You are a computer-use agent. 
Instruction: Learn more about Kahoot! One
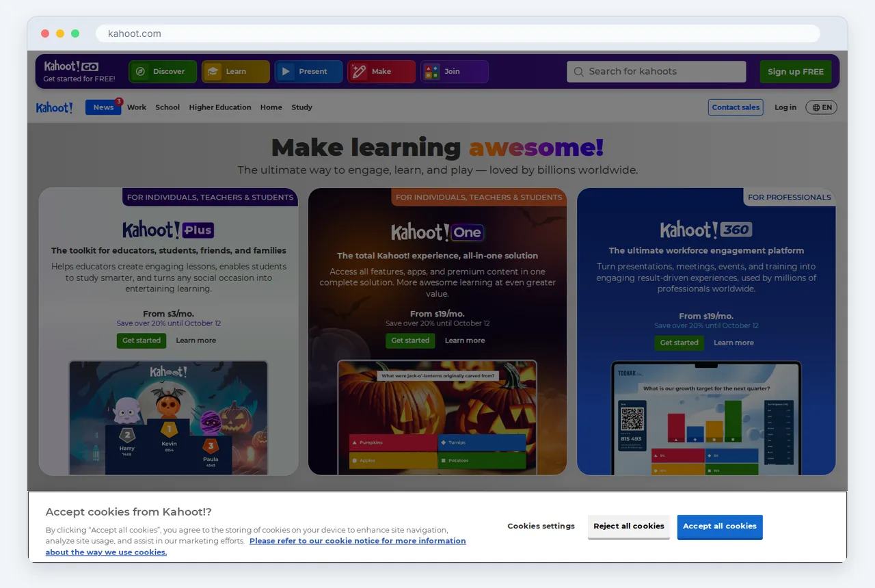point(465,340)
